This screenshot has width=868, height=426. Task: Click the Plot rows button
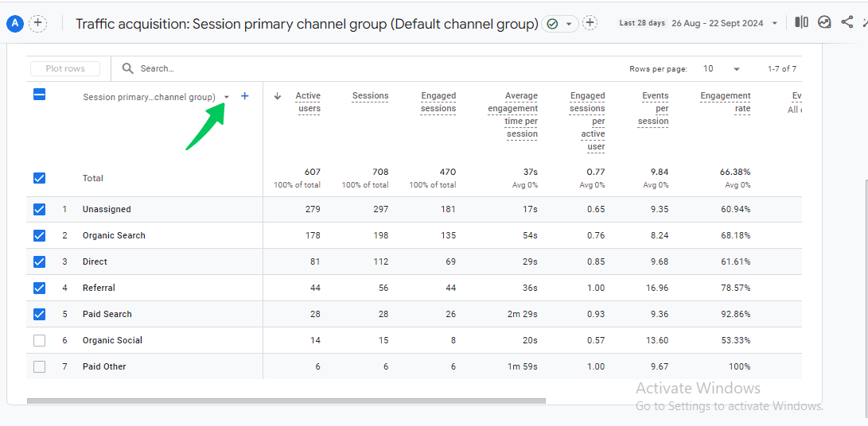click(65, 68)
